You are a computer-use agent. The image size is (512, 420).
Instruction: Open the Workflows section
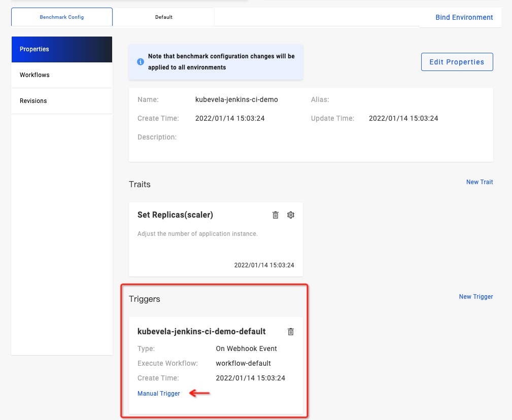pos(62,75)
